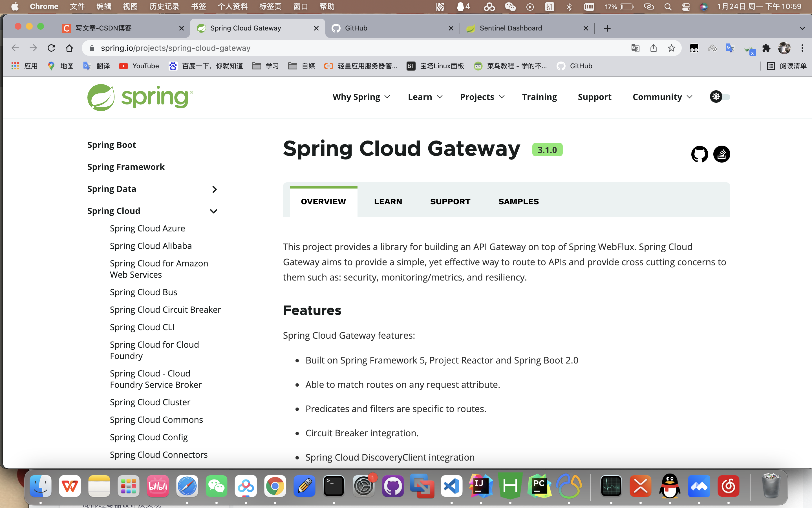Open Spring Cloud Config link
The image size is (812, 508).
(149, 437)
